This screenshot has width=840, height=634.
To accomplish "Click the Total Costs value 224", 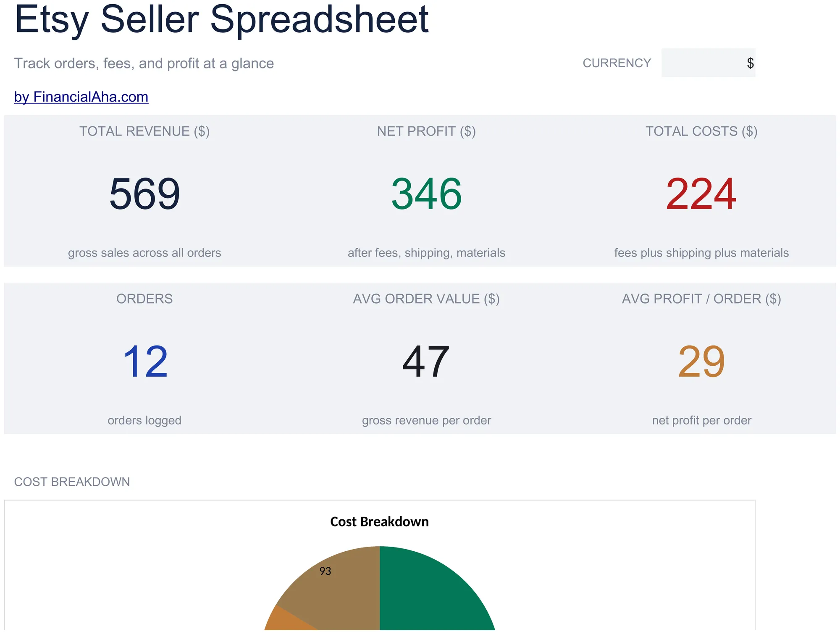I will [x=701, y=194].
